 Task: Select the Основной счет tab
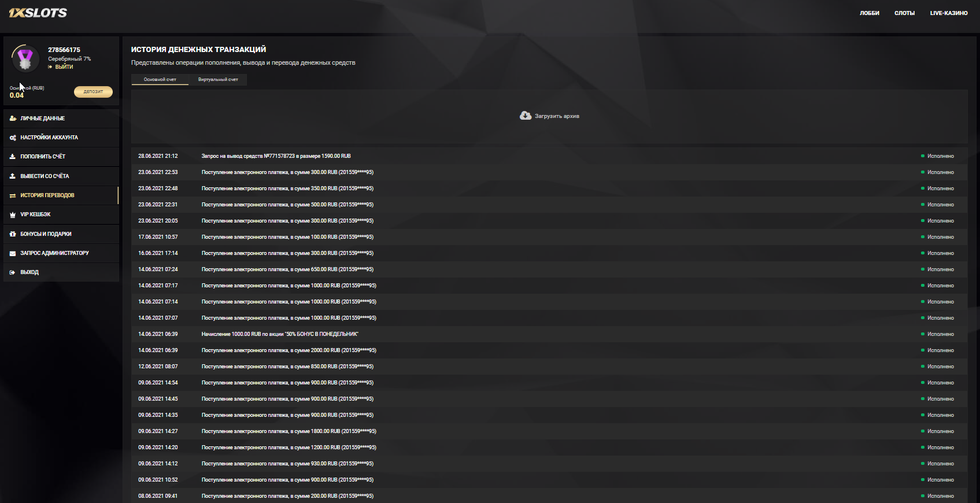click(160, 80)
